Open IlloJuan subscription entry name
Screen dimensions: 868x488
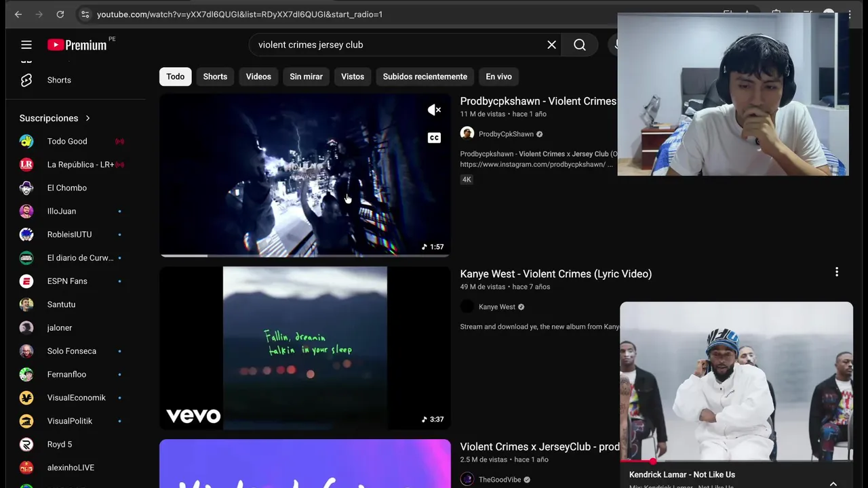tap(62, 211)
